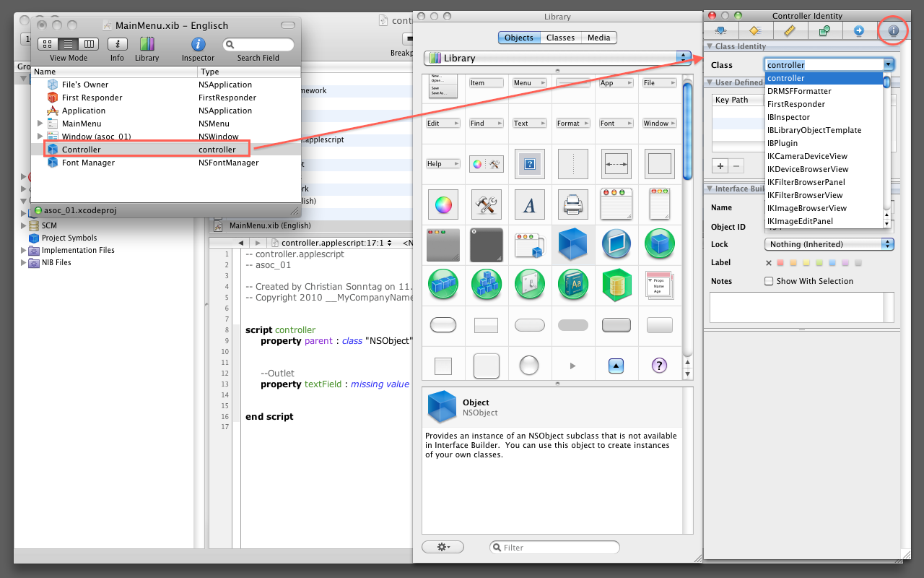Pick the color wheel toolbar item
The image size is (924, 578).
pyautogui.click(x=443, y=205)
